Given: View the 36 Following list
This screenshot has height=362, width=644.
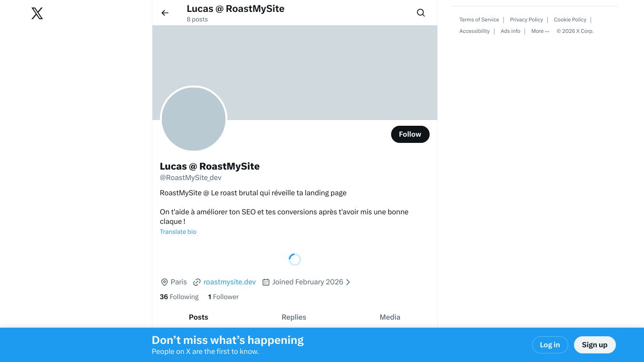Looking at the screenshot, I should click(x=179, y=297).
